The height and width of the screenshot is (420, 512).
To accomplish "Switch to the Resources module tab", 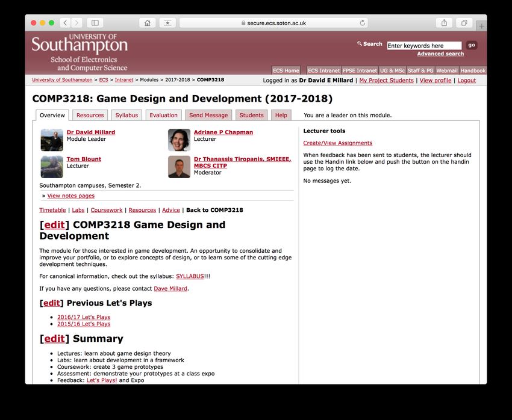I will [x=90, y=115].
